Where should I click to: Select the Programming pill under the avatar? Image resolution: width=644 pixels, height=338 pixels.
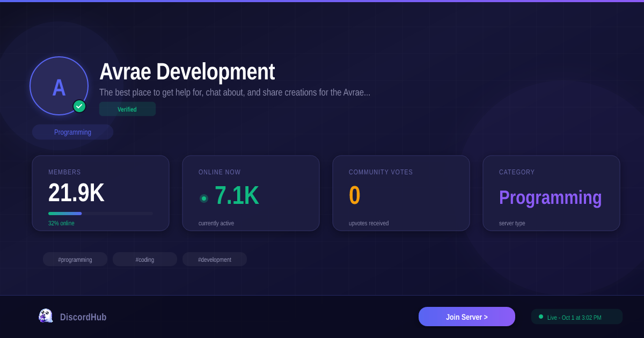pyautogui.click(x=72, y=132)
